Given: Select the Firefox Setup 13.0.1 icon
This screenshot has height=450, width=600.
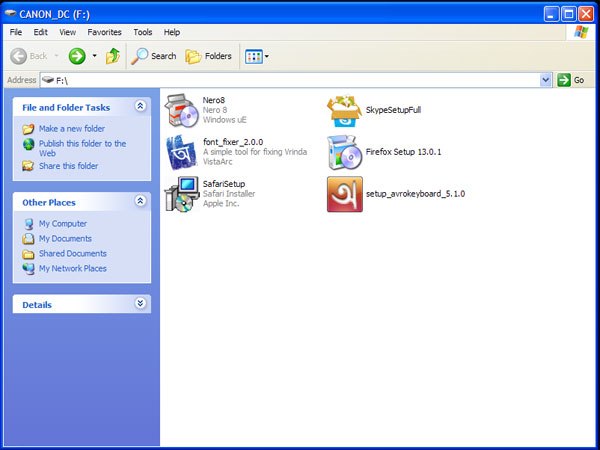Looking at the screenshot, I should click(344, 152).
